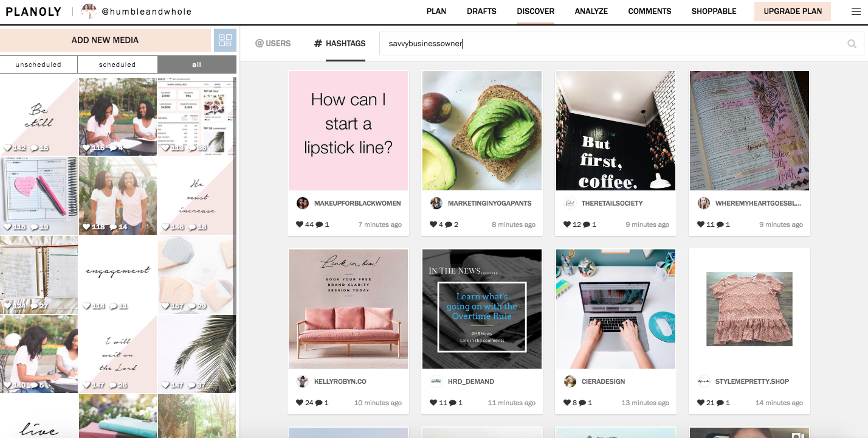This screenshot has height=438, width=868.
Task: Open the lipstick line post thumbnail
Action: point(348,131)
